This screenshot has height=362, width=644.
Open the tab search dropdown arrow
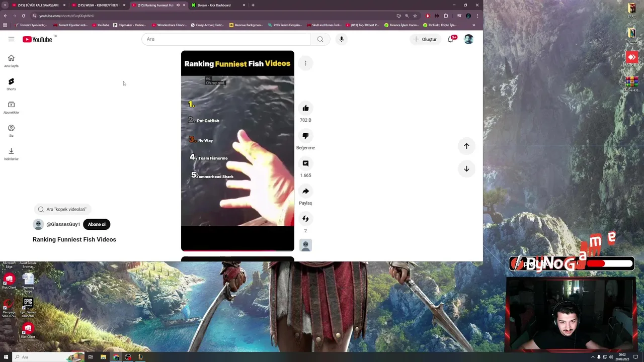(x=5, y=5)
